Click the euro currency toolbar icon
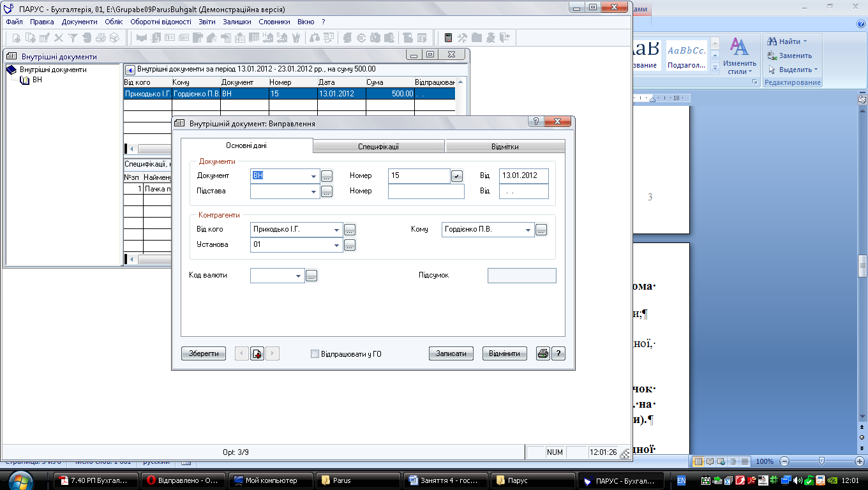This screenshot has width=868, height=490. 361,38
